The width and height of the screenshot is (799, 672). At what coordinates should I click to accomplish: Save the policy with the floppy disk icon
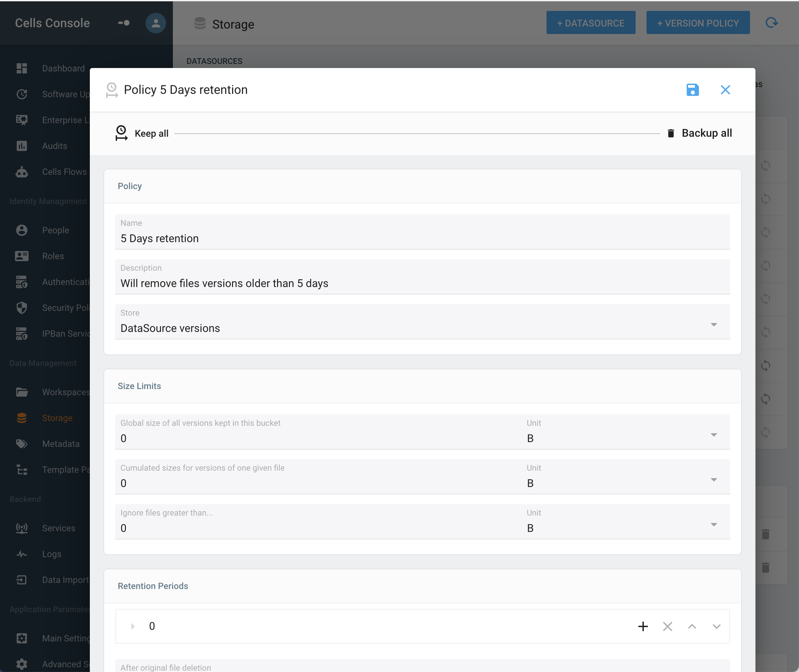point(692,90)
